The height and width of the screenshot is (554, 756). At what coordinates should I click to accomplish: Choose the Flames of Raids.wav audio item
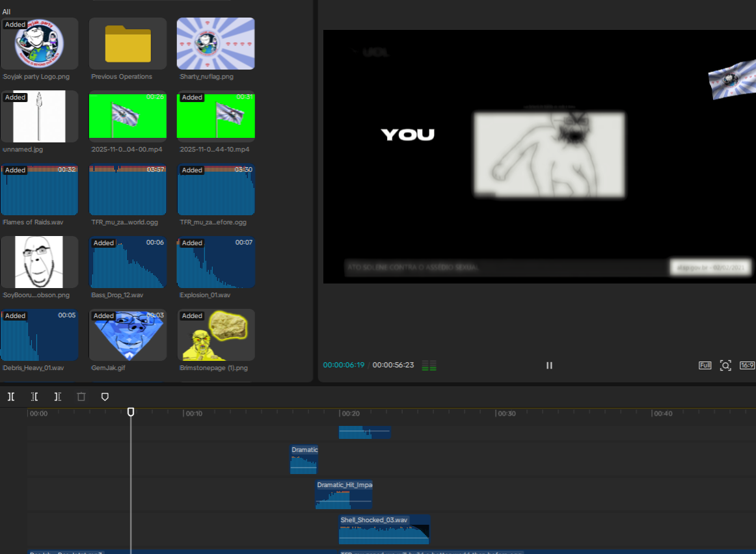point(39,189)
